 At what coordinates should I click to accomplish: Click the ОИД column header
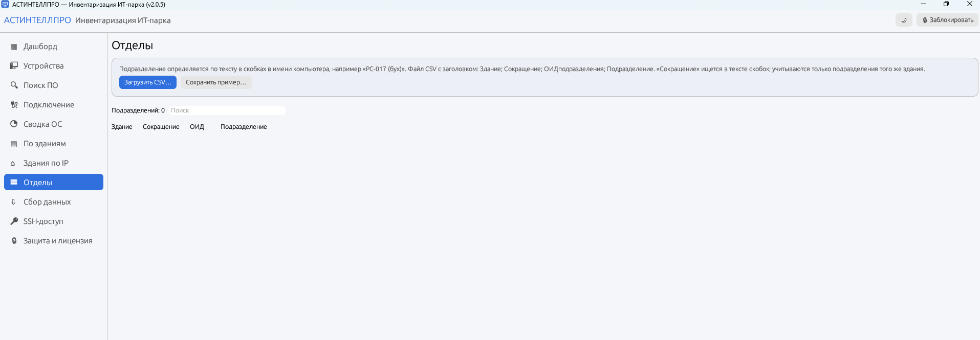(197, 127)
